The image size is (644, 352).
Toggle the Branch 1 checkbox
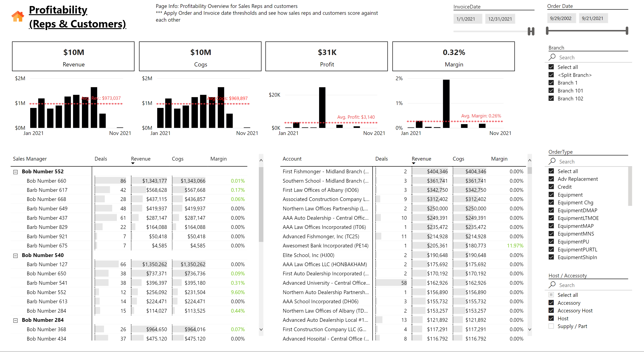click(x=551, y=83)
